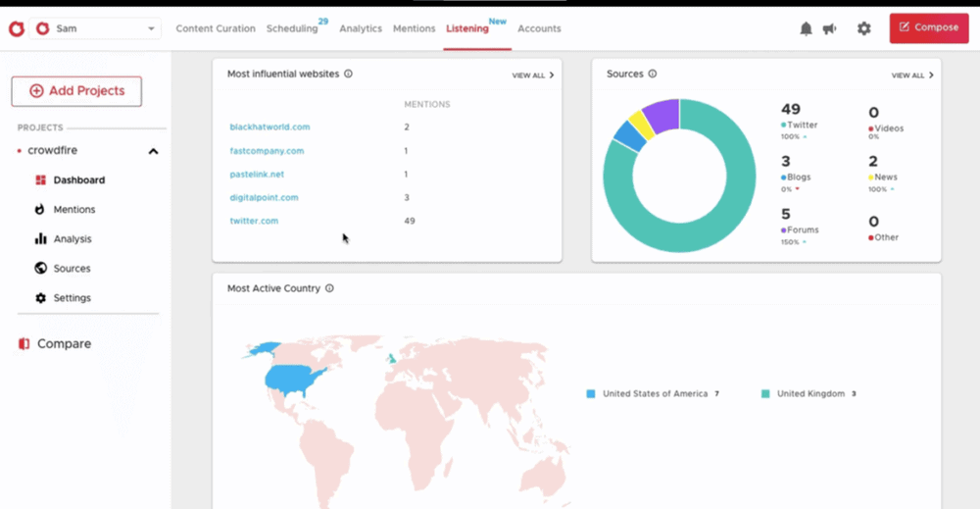The height and width of the screenshot is (509, 980).
Task: Show info for Most influential websites
Action: coord(348,74)
